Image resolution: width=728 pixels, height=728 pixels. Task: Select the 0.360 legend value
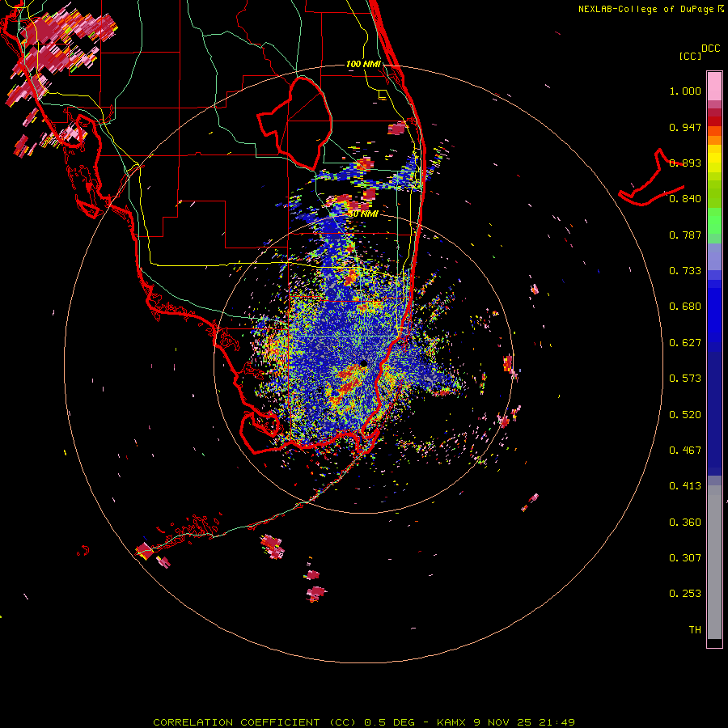[685, 523]
